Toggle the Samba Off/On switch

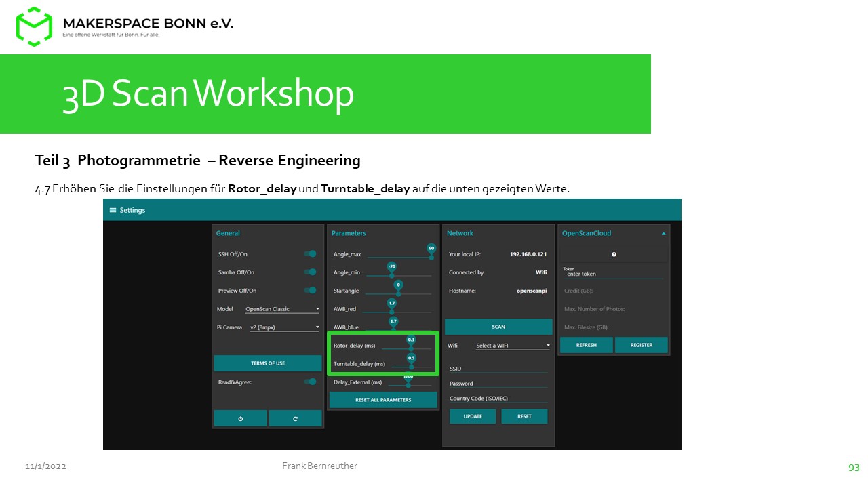point(310,272)
